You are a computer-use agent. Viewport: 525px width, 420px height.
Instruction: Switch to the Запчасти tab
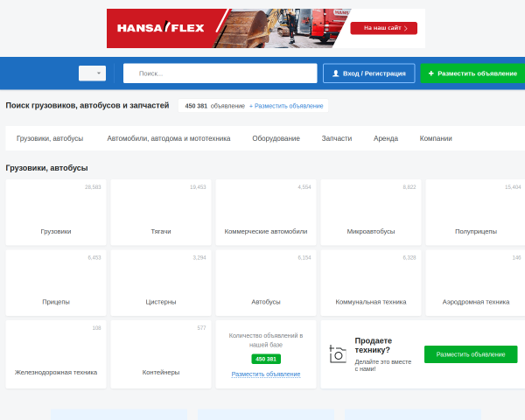coord(337,138)
